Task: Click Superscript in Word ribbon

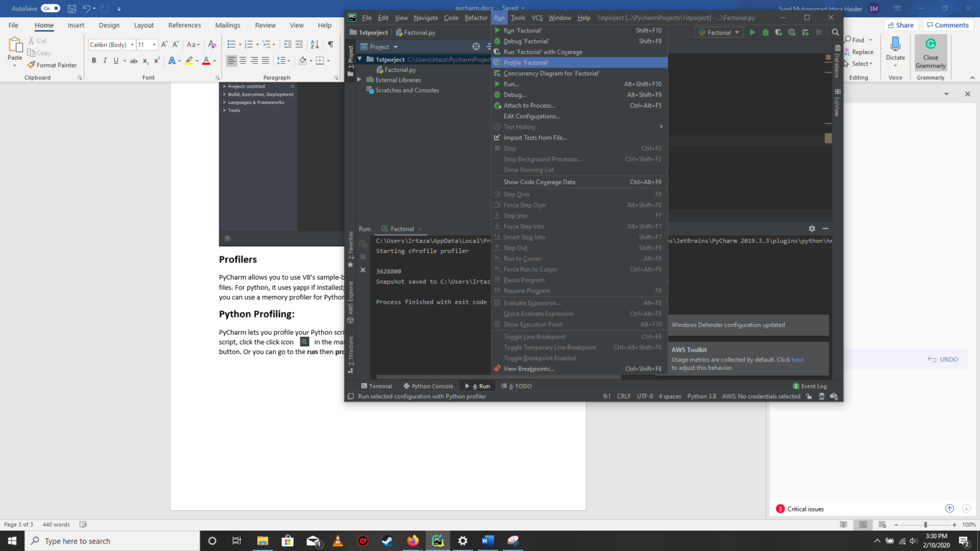Action: coord(156,61)
